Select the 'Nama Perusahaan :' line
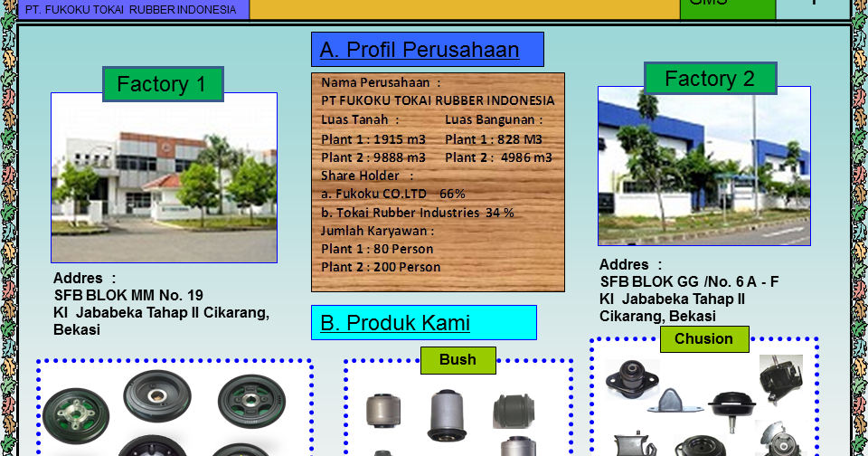This screenshot has height=456, width=868. (381, 82)
